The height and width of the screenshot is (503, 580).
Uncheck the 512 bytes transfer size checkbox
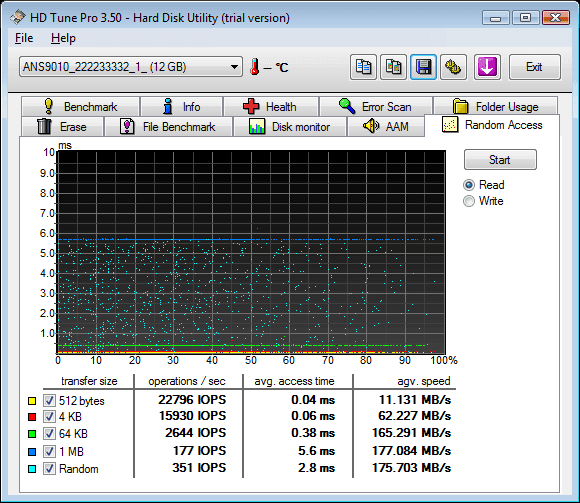pos(50,401)
